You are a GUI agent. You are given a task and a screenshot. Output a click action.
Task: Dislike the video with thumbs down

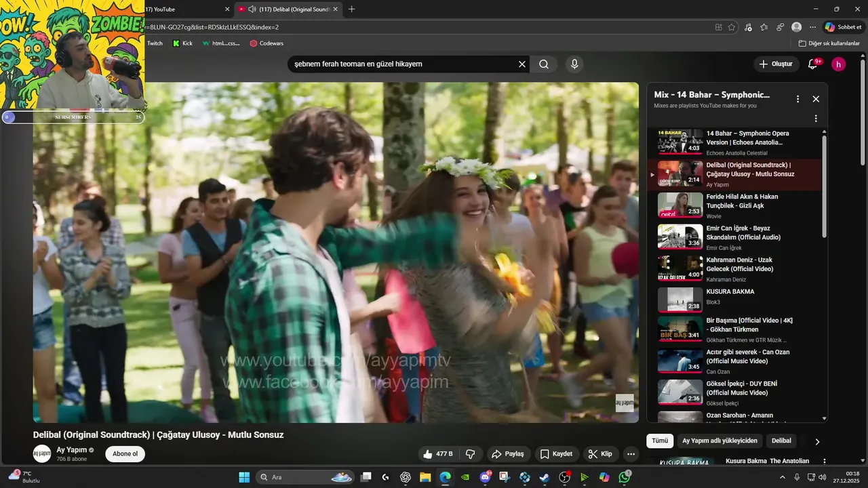pyautogui.click(x=471, y=454)
